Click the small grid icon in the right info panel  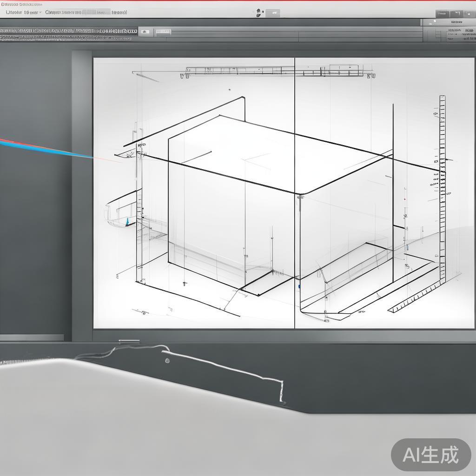438,35
